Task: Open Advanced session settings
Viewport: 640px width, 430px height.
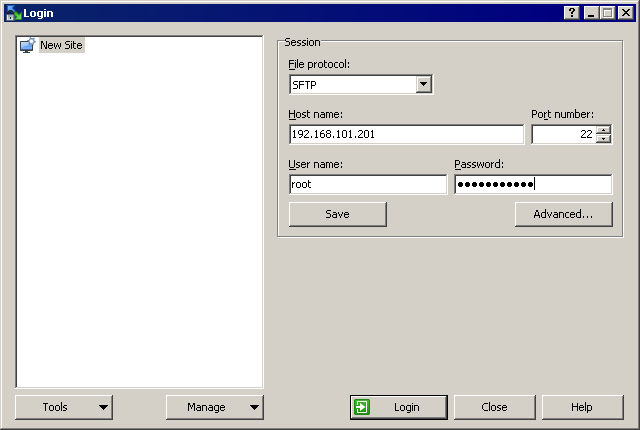Action: [563, 214]
